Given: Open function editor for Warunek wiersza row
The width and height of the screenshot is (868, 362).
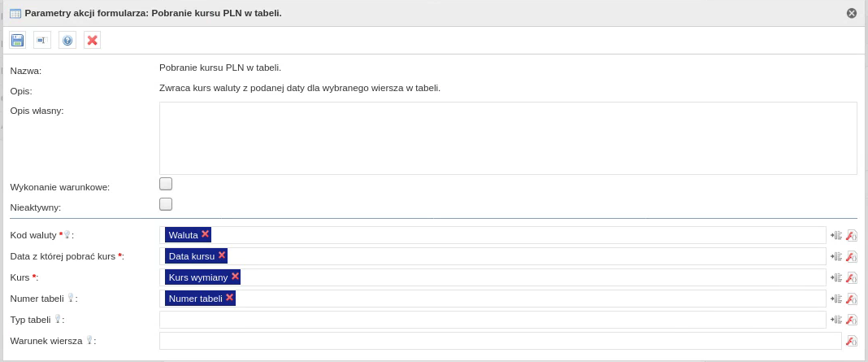Looking at the screenshot, I should 852,341.
